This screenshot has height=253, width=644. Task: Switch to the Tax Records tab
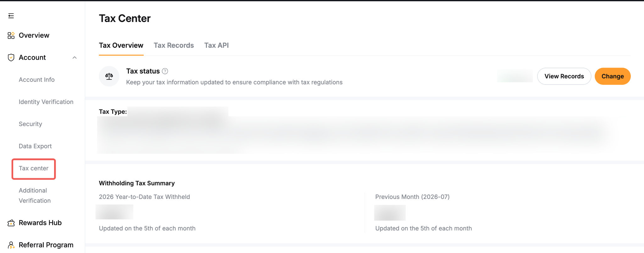[174, 45]
